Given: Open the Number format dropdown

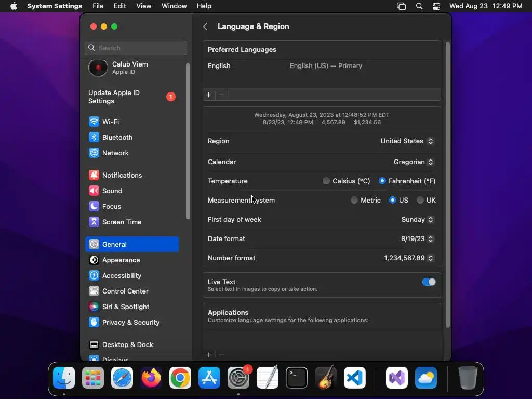Looking at the screenshot, I should coord(409,258).
